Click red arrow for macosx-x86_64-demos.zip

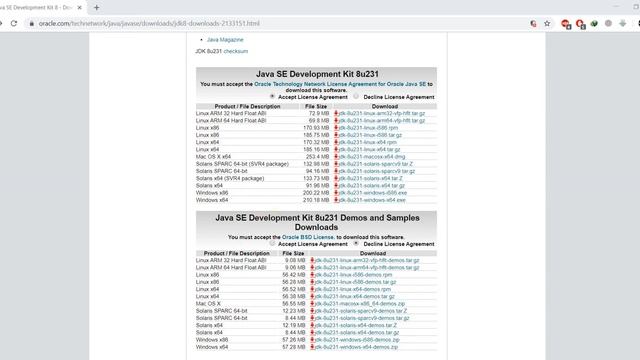pyautogui.click(x=312, y=304)
